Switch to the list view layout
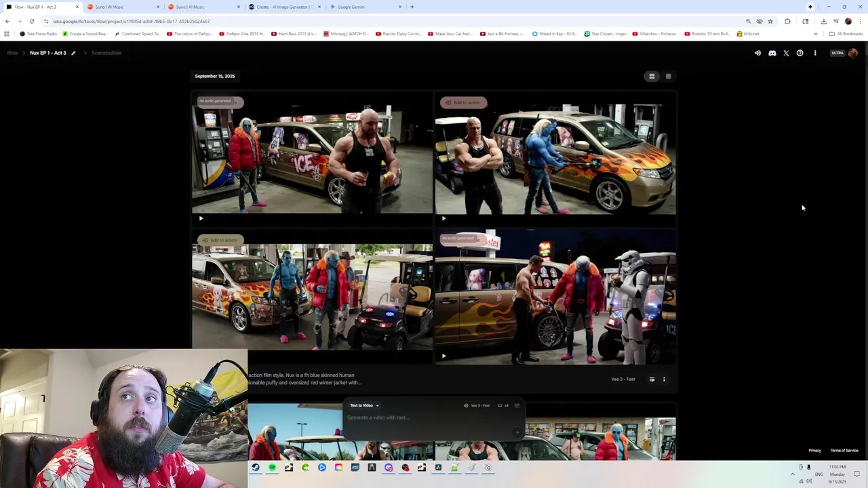Screen dimensions: 868x488 [x=668, y=76]
